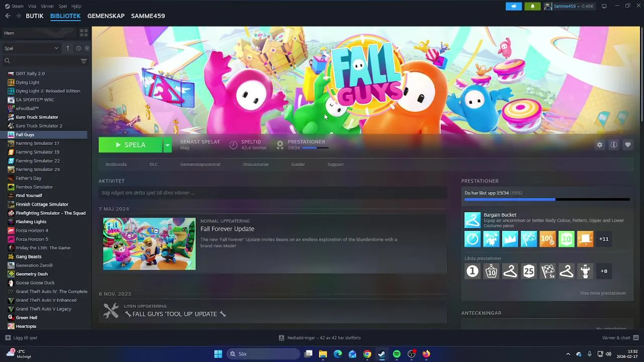Click the taskbar weather widget
The height and width of the screenshot is (362, 644).
[x=19, y=354]
